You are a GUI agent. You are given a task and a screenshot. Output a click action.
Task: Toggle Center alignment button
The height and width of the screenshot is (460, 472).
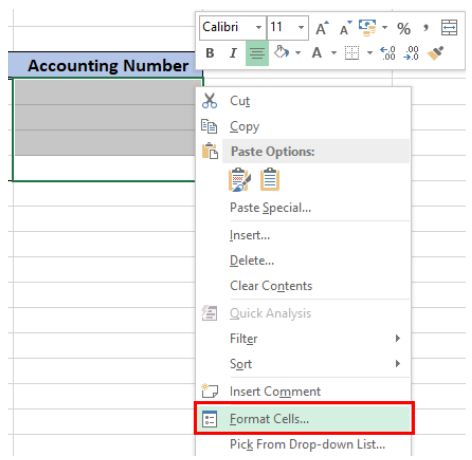pos(257,53)
